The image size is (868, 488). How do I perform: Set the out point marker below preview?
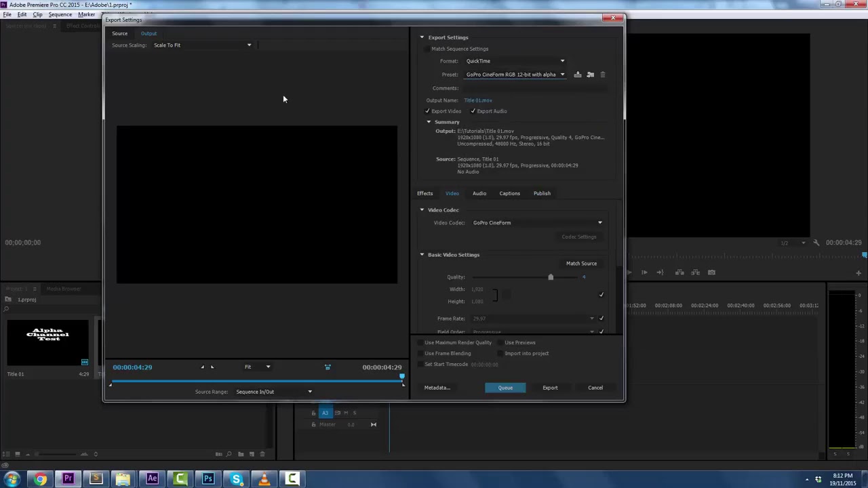tap(212, 367)
